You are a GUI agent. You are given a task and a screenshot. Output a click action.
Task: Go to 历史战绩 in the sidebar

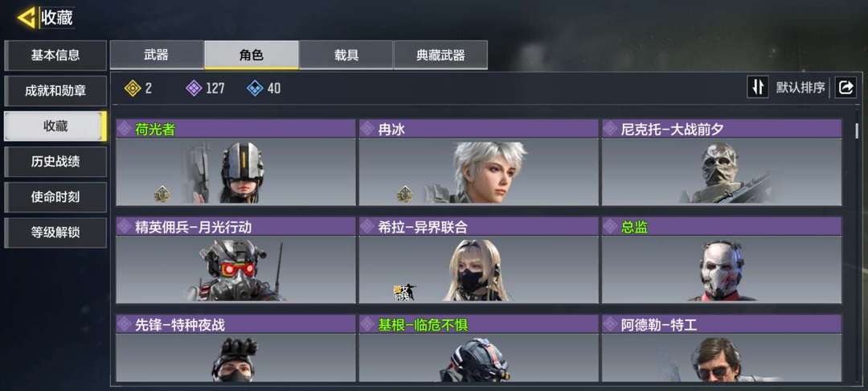click(x=55, y=162)
